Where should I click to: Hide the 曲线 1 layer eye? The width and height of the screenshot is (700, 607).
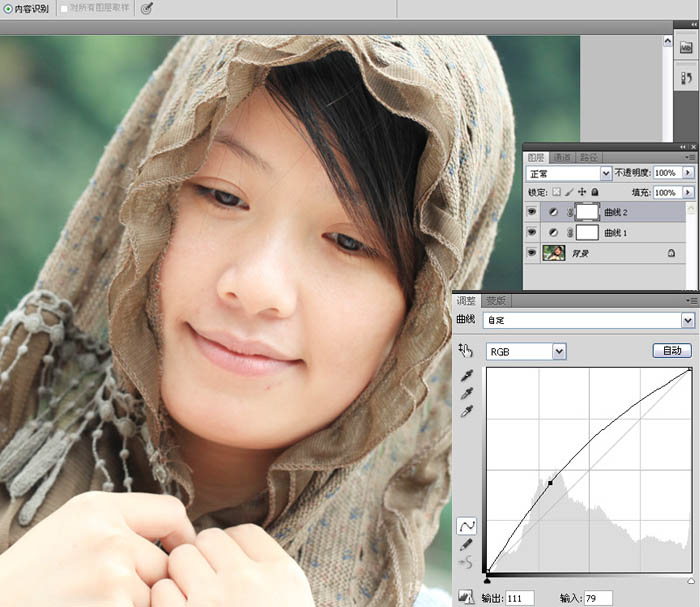pos(531,232)
